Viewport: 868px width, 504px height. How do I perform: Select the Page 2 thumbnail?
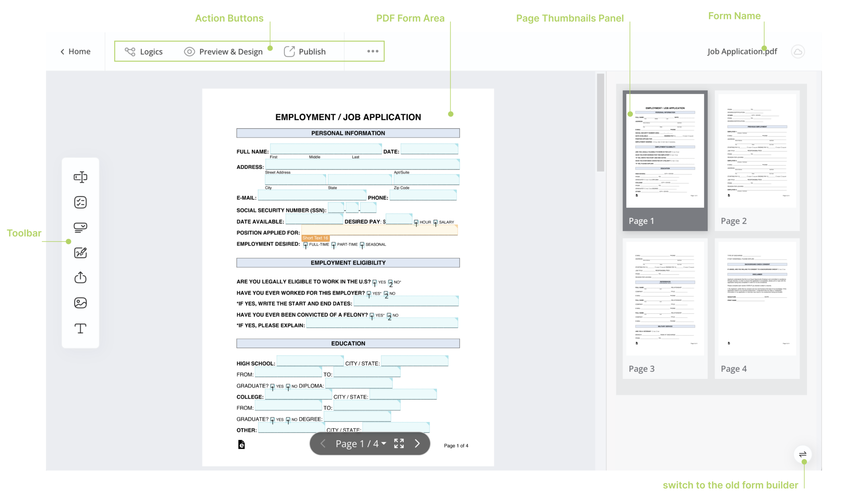coord(757,160)
